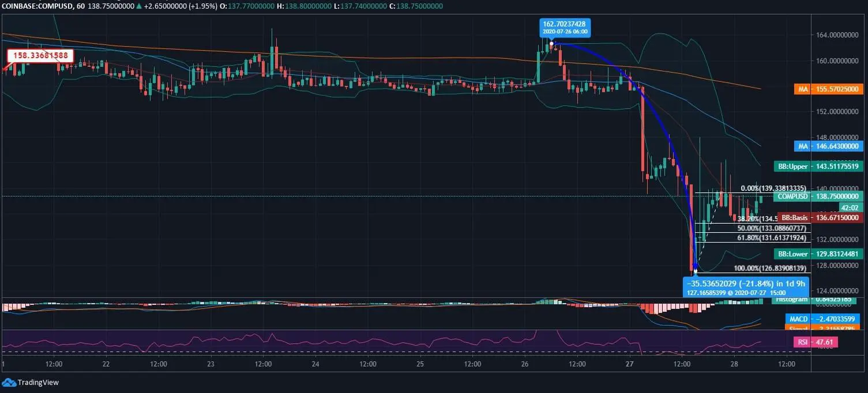The height and width of the screenshot is (393, 868).
Task: Click date 26 on the time axis
Action: click(524, 364)
